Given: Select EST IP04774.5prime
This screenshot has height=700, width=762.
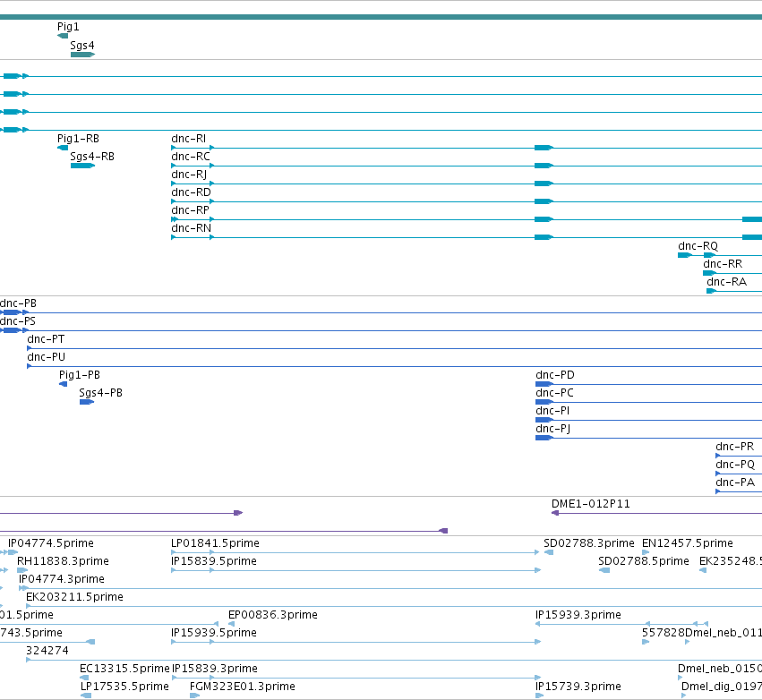Looking at the screenshot, I should [x=51, y=543].
